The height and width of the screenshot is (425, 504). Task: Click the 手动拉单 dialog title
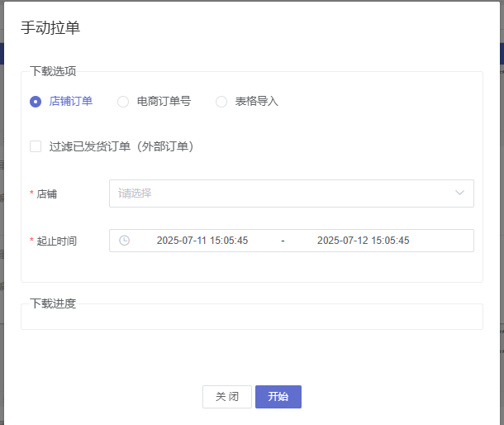tap(50, 27)
